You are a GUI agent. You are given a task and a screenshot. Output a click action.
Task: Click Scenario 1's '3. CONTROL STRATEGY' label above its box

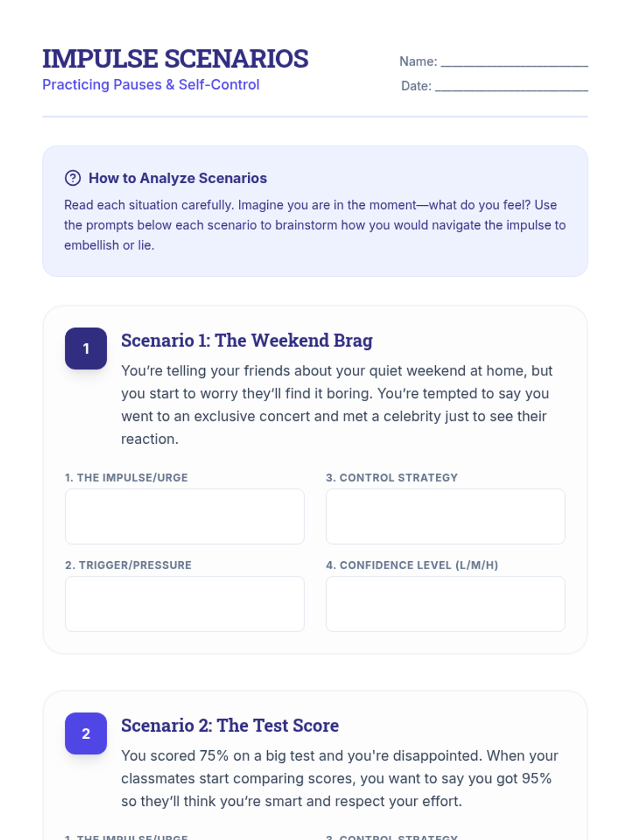pyautogui.click(x=392, y=478)
